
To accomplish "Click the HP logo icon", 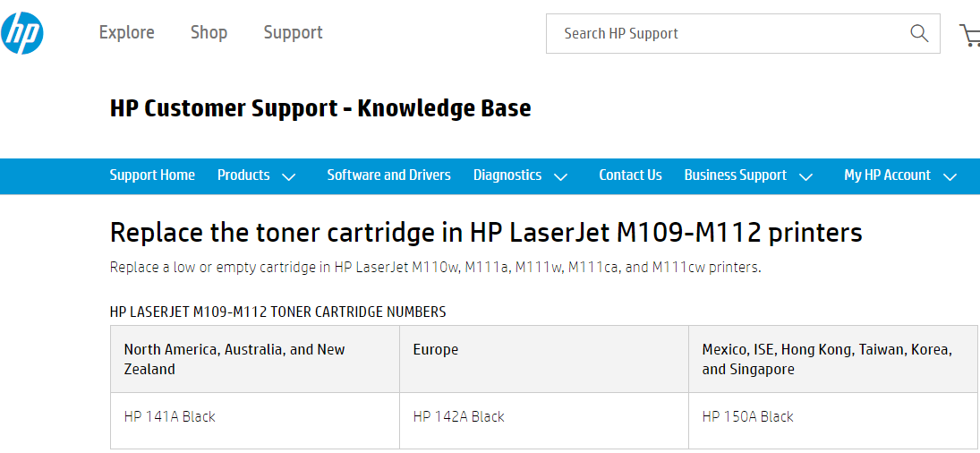I will pyautogui.click(x=22, y=33).
